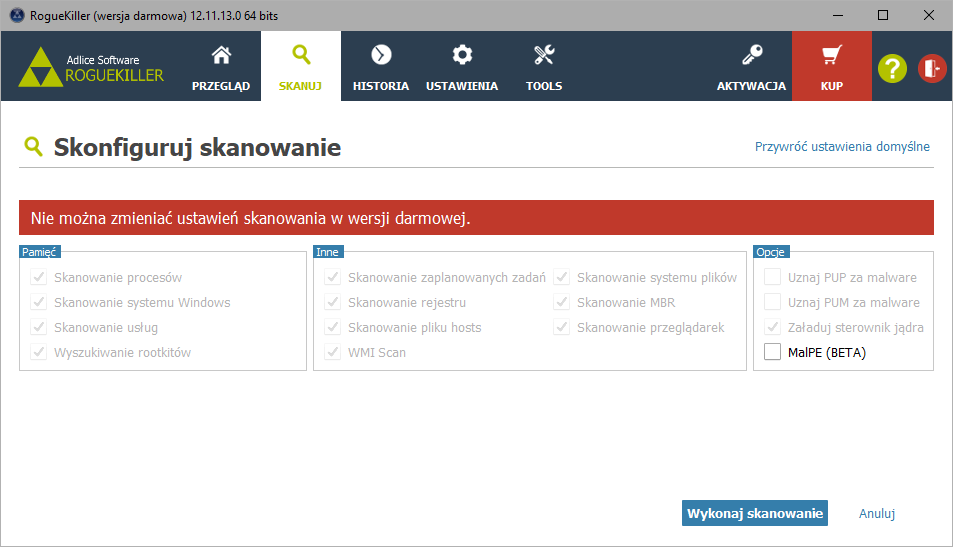This screenshot has height=547, width=953.
Task: Toggle Załaduj sterownik jądra checkbox
Action: pyautogui.click(x=772, y=327)
